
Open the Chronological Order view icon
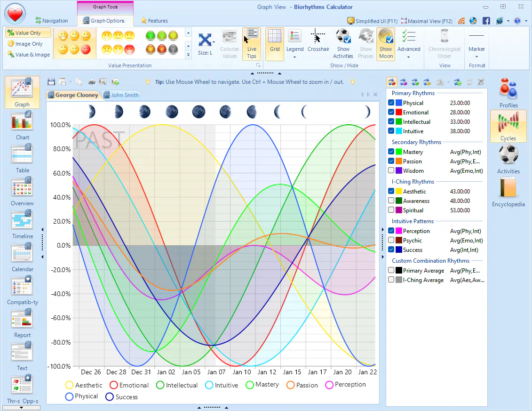(x=444, y=42)
